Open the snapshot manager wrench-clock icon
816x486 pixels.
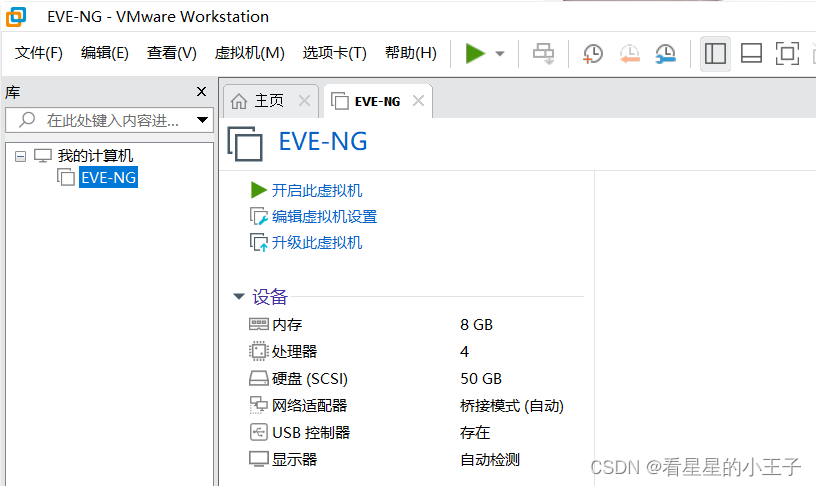tap(666, 54)
